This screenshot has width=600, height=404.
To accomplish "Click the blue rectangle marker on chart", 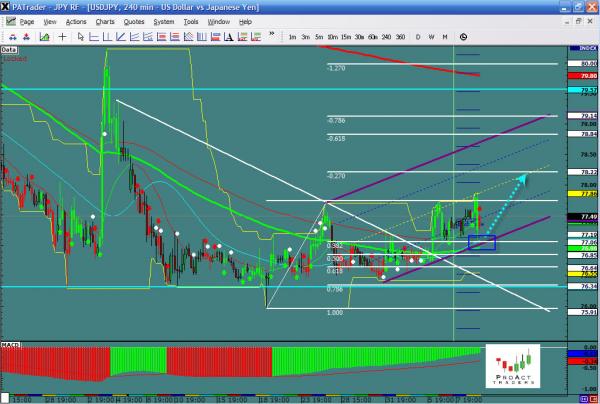I will point(481,241).
